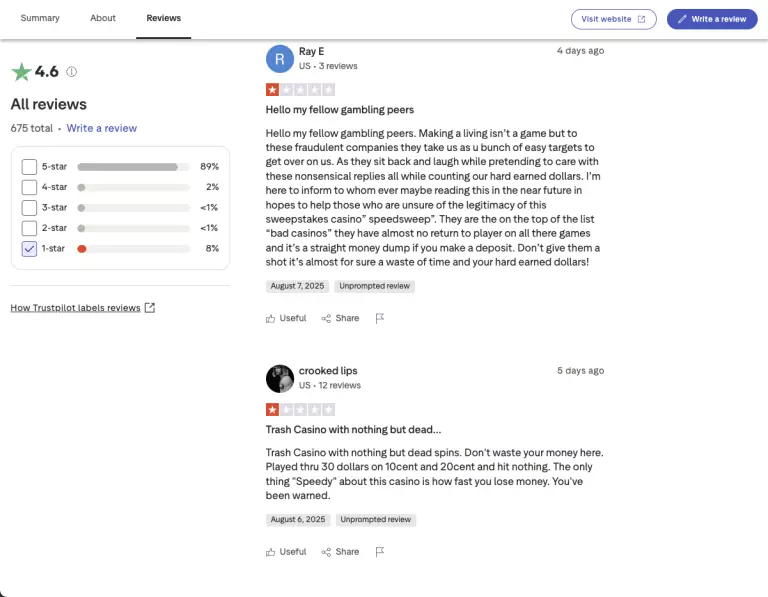Image resolution: width=768 pixels, height=597 pixels.
Task: Click Share icon on Ray E's review
Action: pos(326,318)
